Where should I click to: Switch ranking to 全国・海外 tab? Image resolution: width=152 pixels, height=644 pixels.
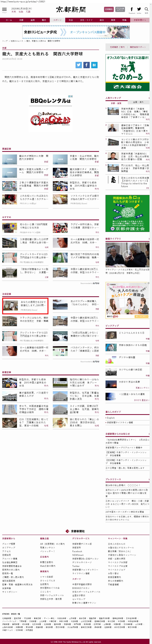click(x=138, y=102)
